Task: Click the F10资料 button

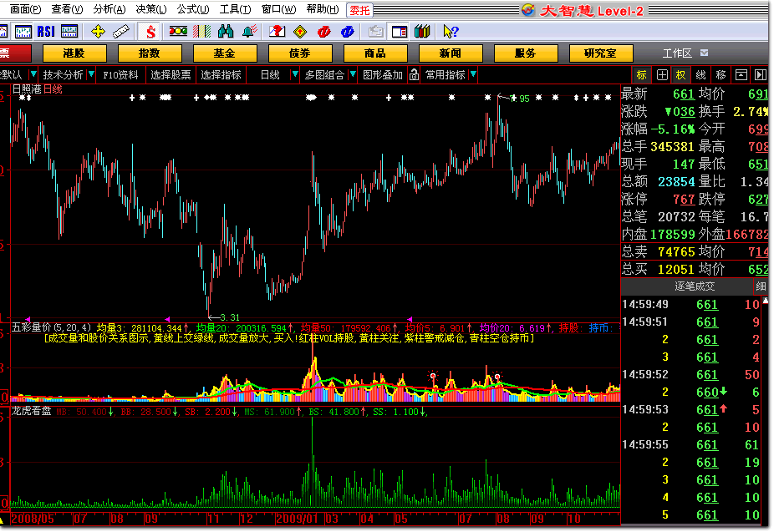Action: point(121,75)
